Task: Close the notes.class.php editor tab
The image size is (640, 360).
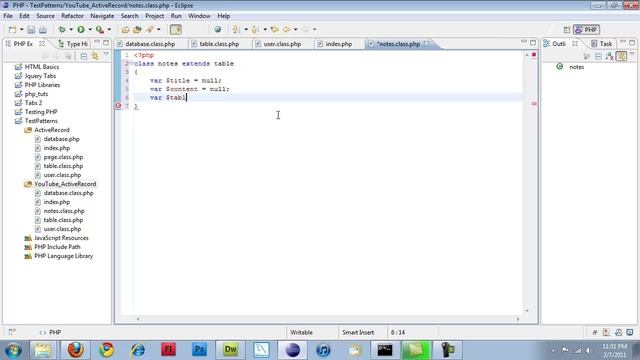Action: point(427,43)
